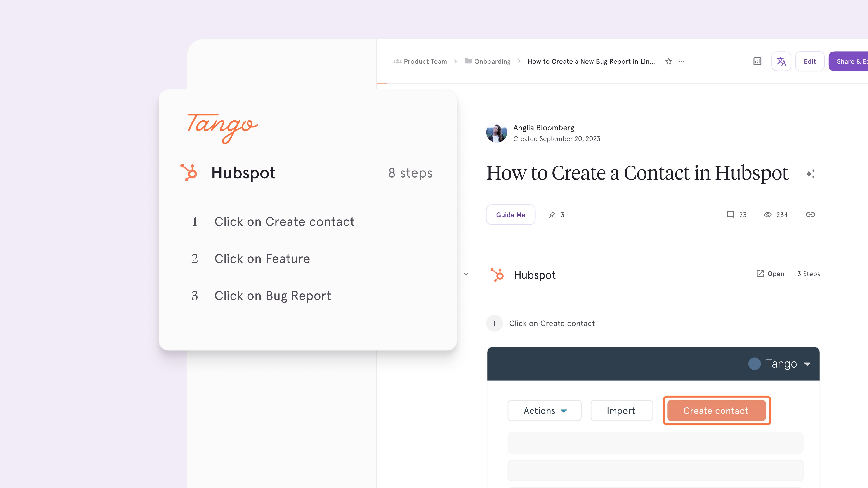The image size is (868, 488).
Task: Click the orange Create contact button
Action: [717, 411]
